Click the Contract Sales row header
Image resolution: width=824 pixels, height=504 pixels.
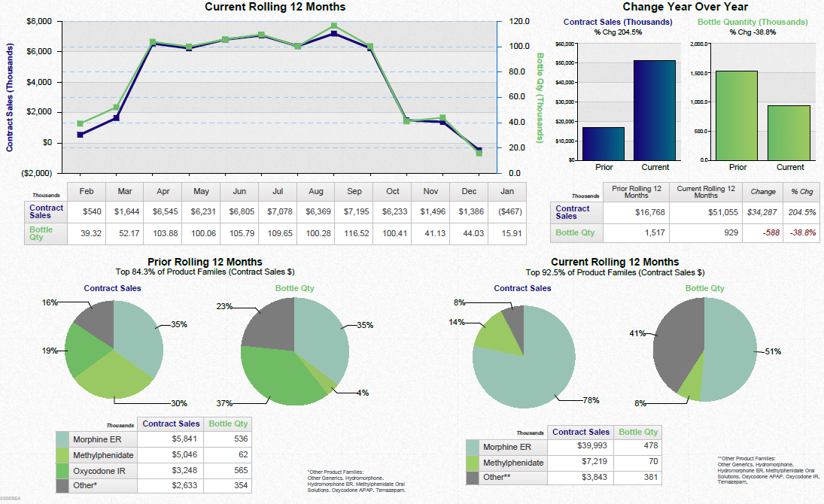(45, 212)
